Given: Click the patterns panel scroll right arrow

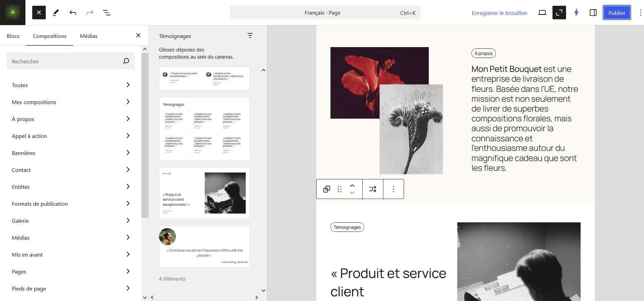Looking at the screenshot, I should pos(257,297).
